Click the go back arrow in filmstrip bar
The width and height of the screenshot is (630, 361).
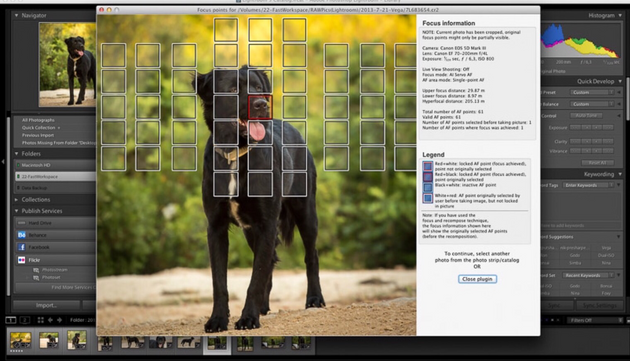(x=50, y=320)
